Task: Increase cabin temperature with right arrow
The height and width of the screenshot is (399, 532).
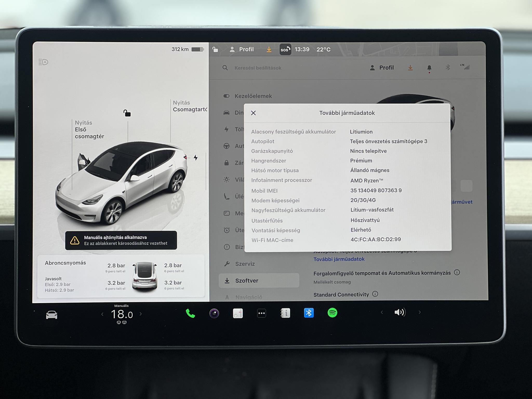Action: 141,314
